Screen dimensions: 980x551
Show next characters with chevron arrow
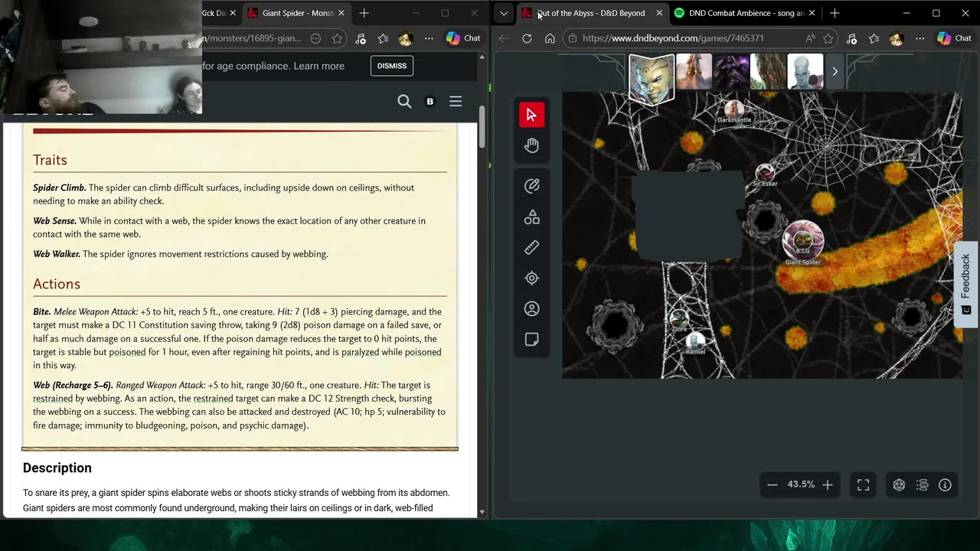[835, 72]
